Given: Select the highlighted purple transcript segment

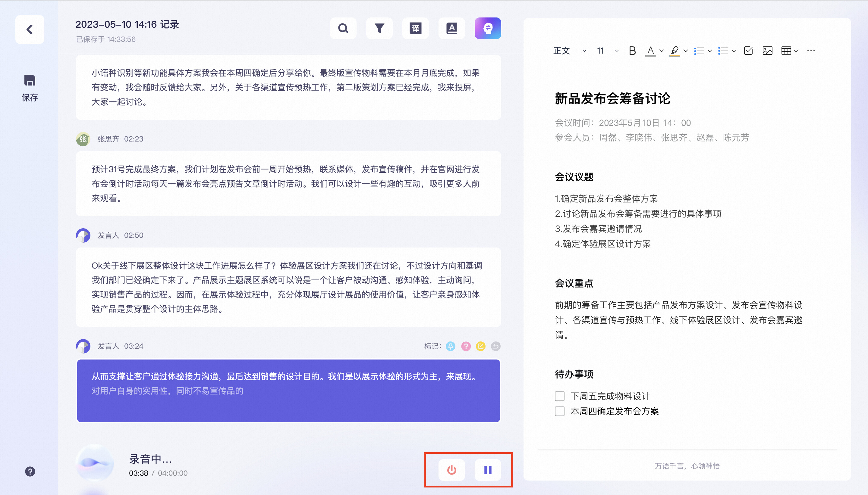Looking at the screenshot, I should 288,391.
